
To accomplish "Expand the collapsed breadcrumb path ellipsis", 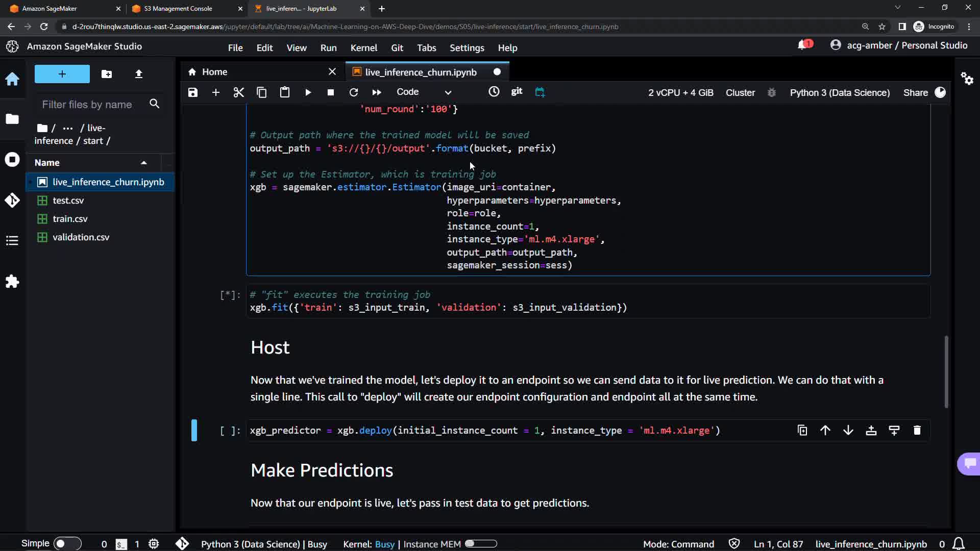I will point(67,128).
